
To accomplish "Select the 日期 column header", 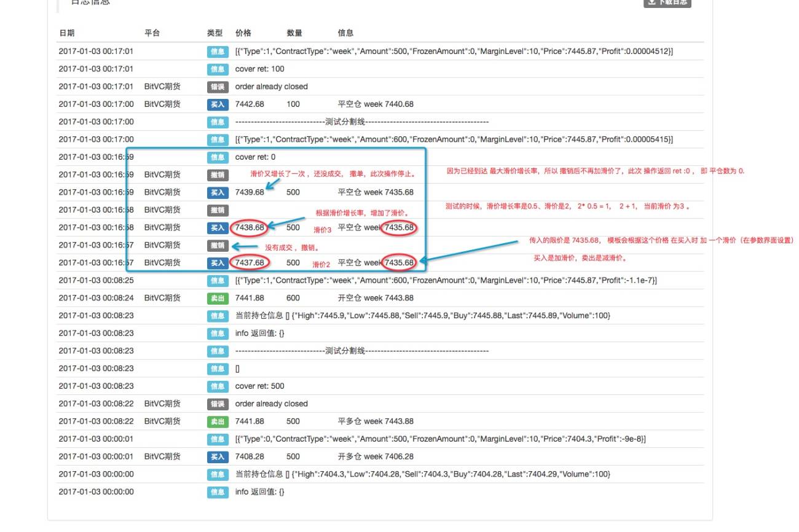I will [x=66, y=33].
